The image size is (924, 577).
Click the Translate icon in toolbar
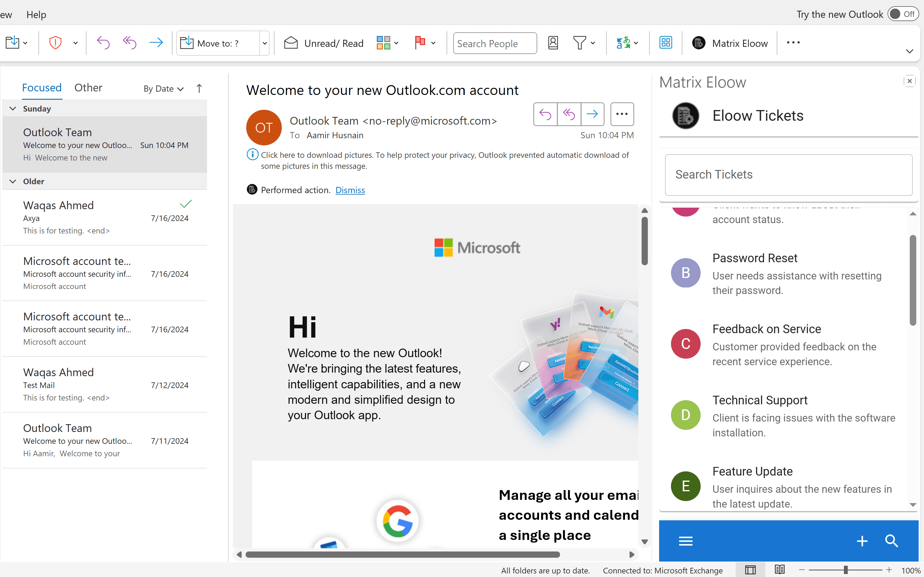click(x=623, y=43)
